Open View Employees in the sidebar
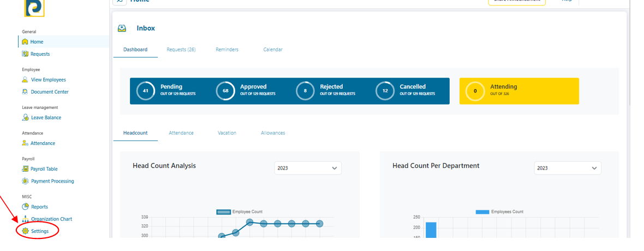This screenshot has width=644, height=251. click(44, 80)
